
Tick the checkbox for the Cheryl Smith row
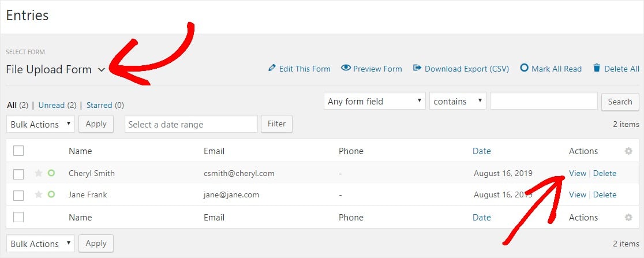(18, 174)
